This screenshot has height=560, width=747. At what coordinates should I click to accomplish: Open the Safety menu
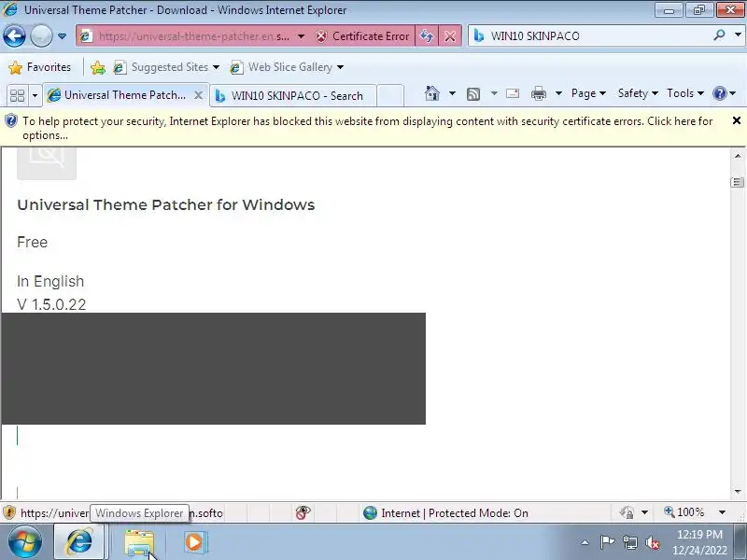click(x=638, y=93)
